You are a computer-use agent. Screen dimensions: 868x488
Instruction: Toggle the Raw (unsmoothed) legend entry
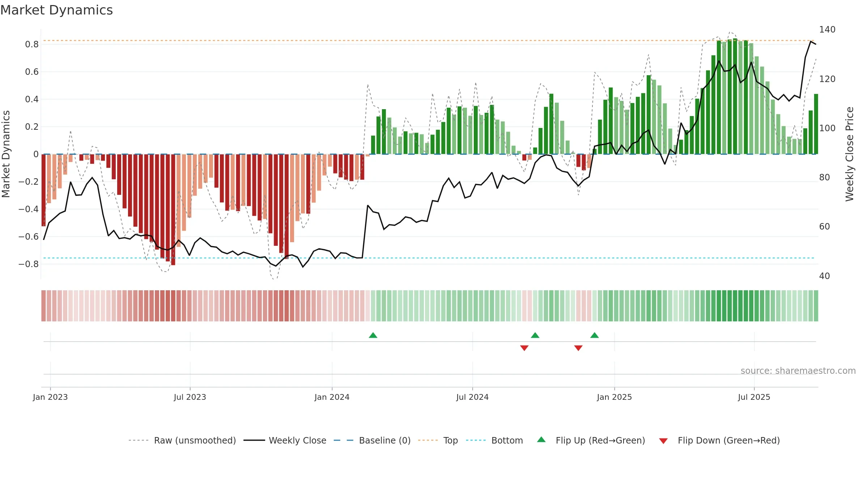click(x=182, y=440)
